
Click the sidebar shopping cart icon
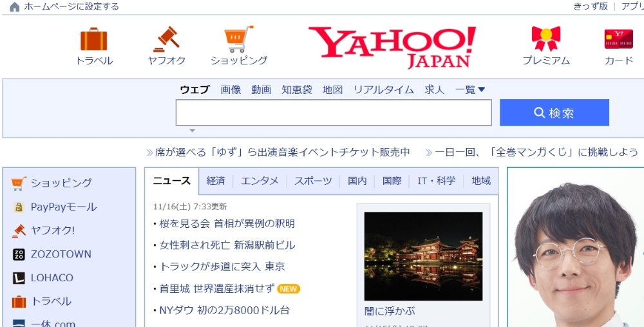tap(19, 183)
